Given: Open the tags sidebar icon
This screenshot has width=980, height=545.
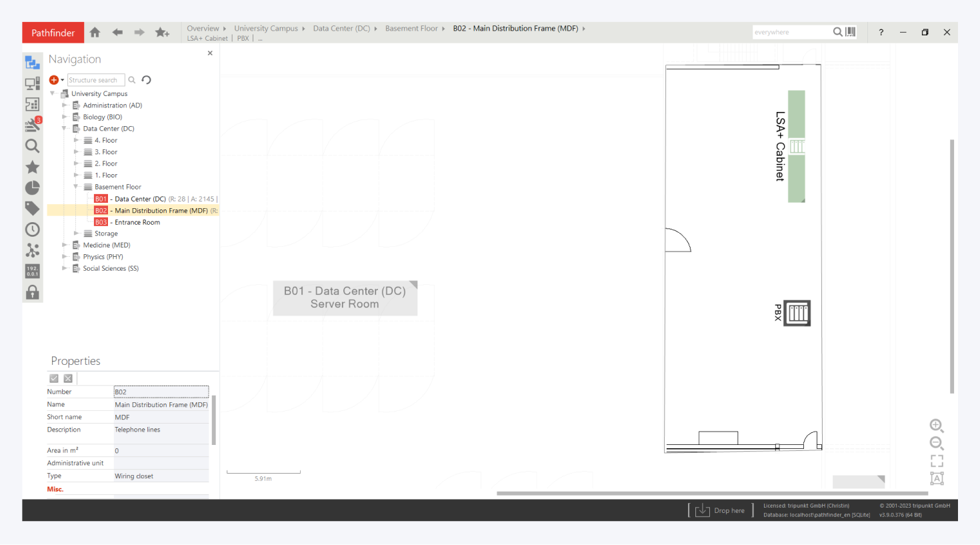Looking at the screenshot, I should (x=32, y=208).
